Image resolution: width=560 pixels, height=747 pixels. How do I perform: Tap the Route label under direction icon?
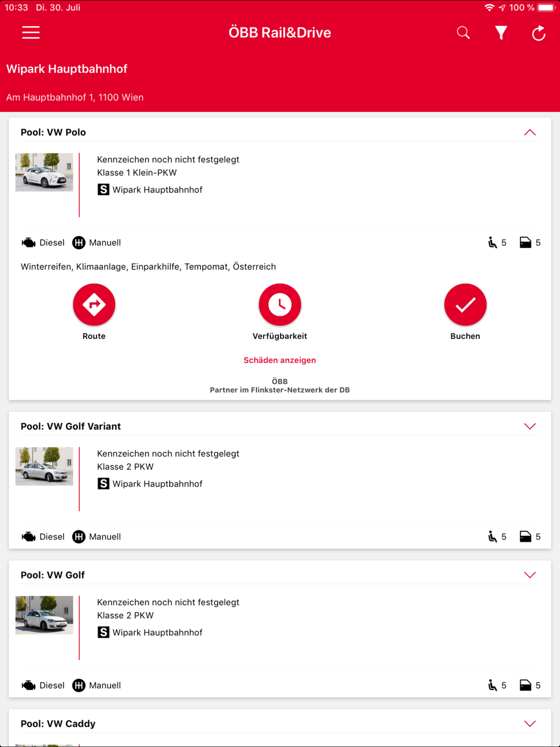click(94, 336)
